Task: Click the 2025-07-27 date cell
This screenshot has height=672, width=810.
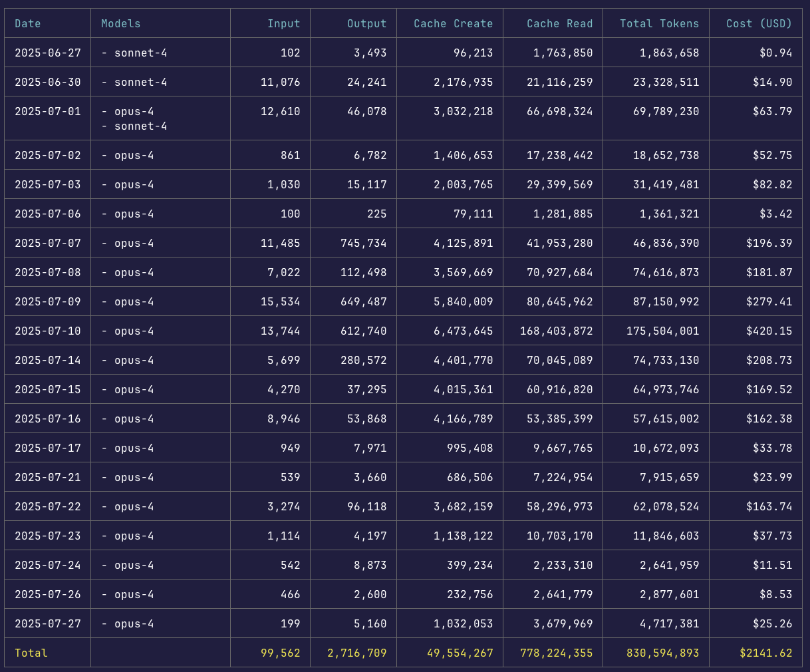Action: [48, 624]
